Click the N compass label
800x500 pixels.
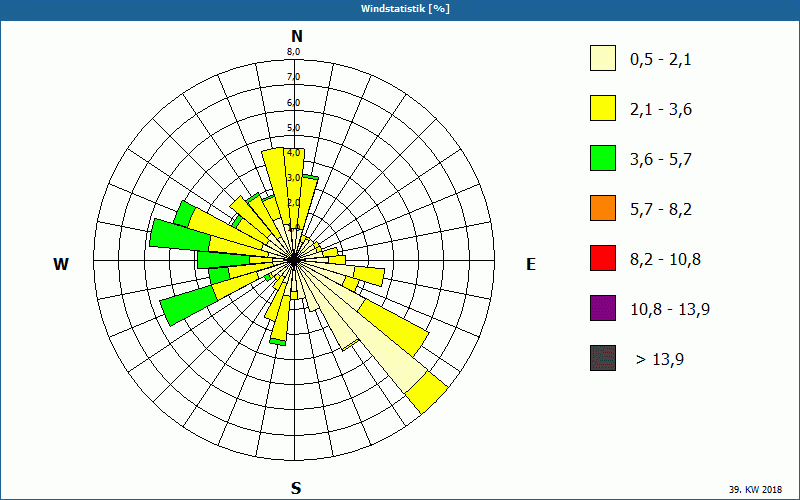tap(296, 36)
